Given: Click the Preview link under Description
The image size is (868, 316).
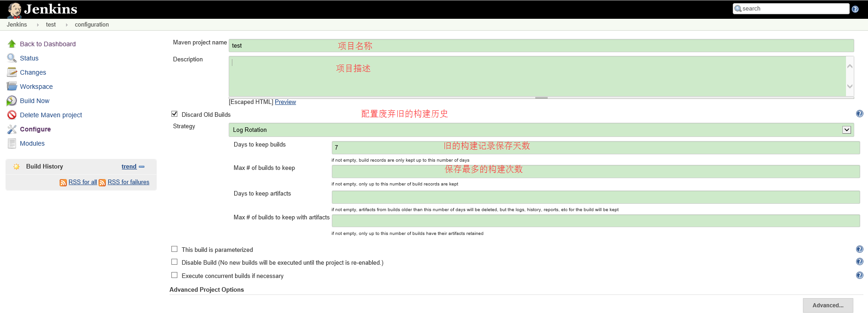Looking at the screenshot, I should (x=286, y=102).
